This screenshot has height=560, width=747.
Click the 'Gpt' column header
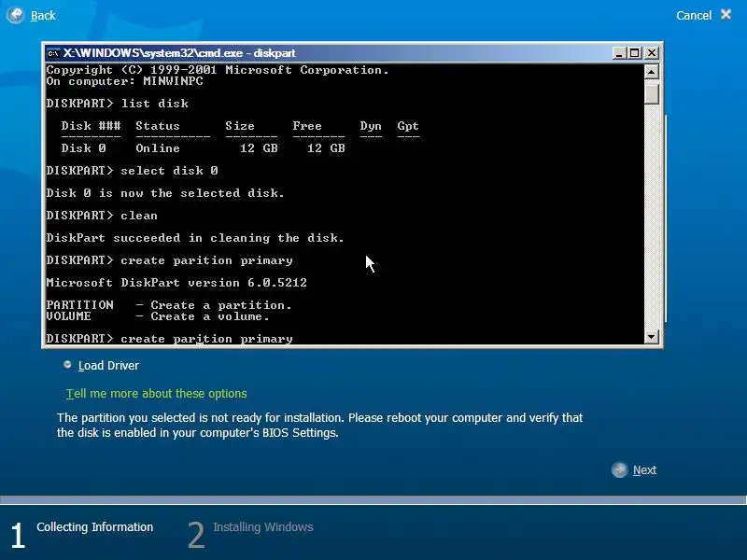click(408, 126)
